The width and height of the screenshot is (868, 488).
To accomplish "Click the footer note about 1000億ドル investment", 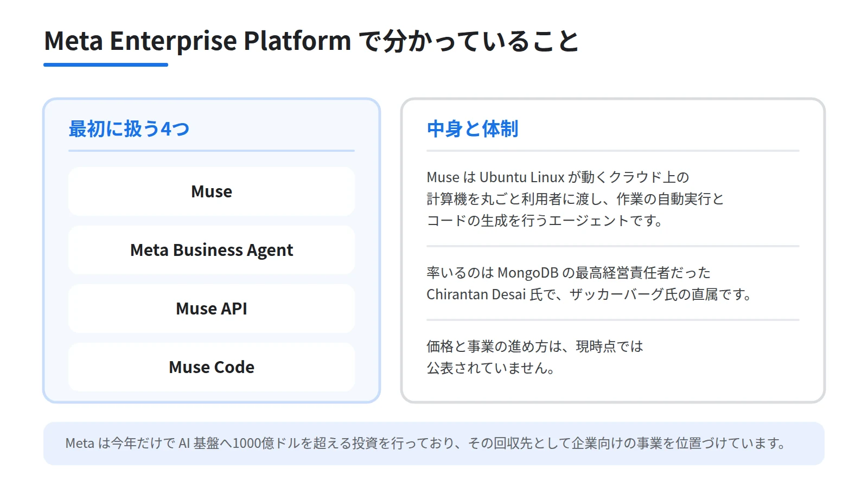I will [434, 444].
